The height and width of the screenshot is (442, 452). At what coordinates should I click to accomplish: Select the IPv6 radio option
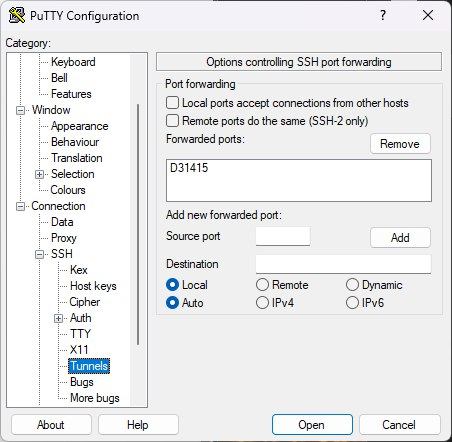pyautogui.click(x=352, y=303)
